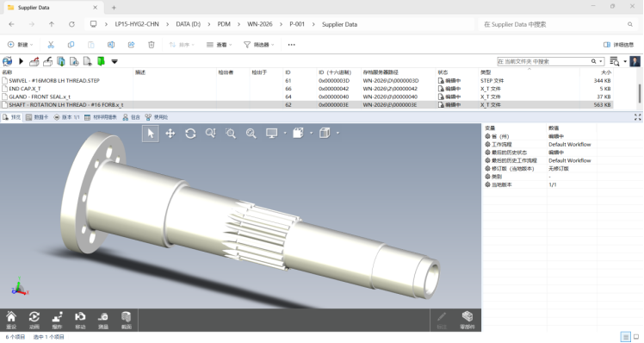Click the dynamic zoom magnifier icon

point(251,134)
